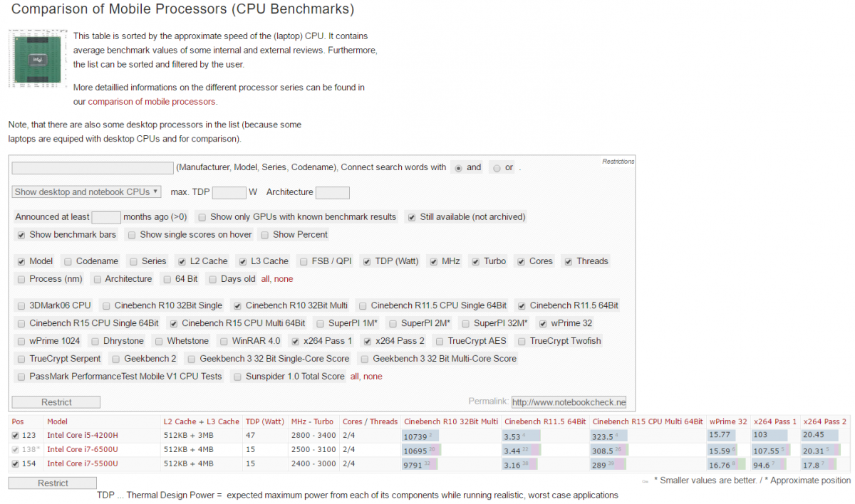
Task: Enable WinRAR 4.0 benchmark checkbox
Action: [x=224, y=341]
